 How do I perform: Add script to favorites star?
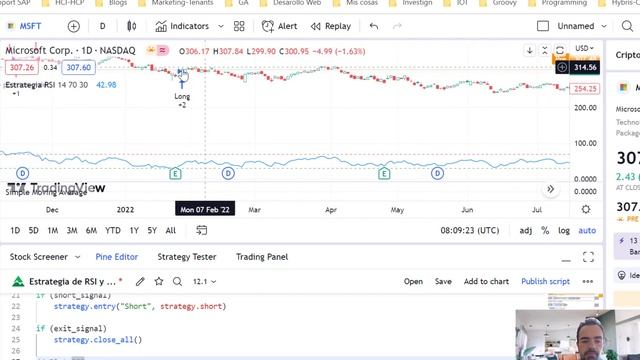[x=159, y=281]
